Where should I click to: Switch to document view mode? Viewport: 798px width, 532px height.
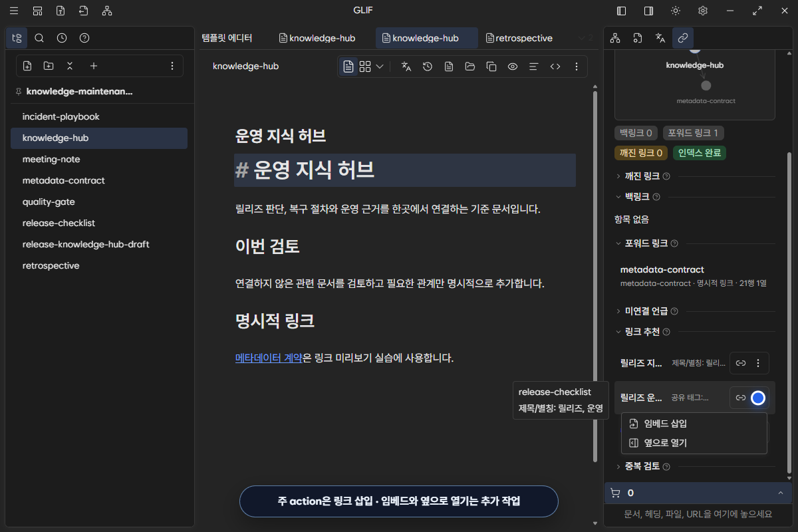[348, 66]
